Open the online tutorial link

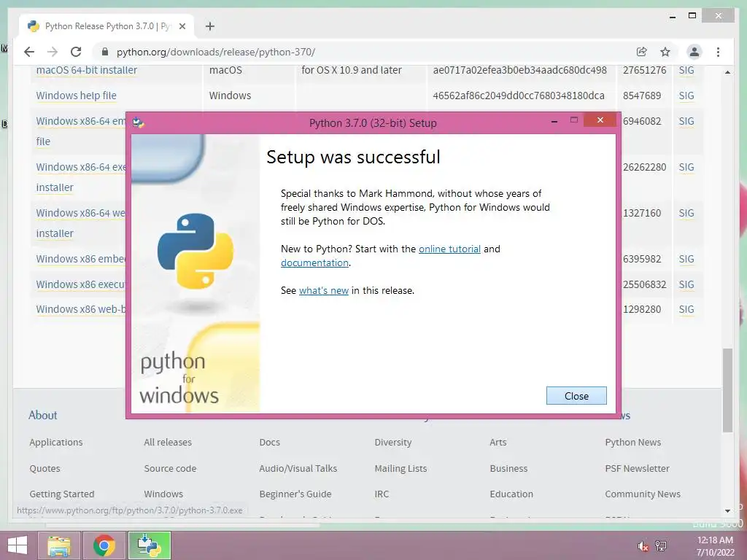click(449, 249)
